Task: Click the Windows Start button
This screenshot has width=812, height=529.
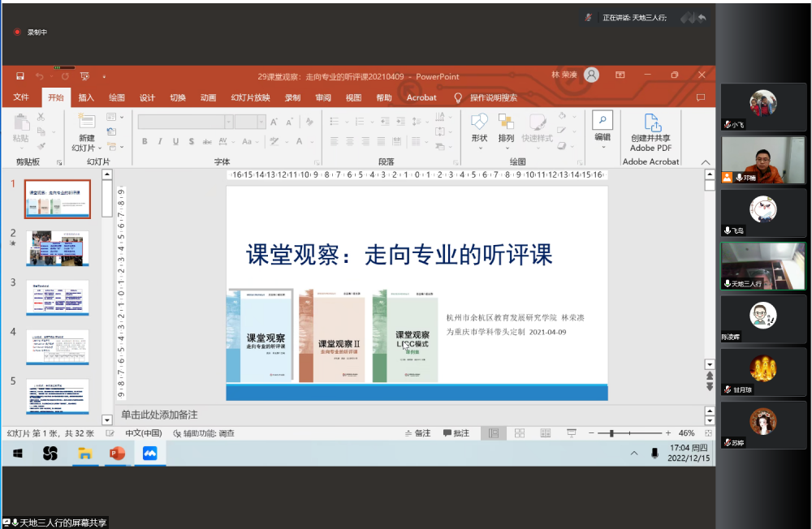Action: (17, 454)
